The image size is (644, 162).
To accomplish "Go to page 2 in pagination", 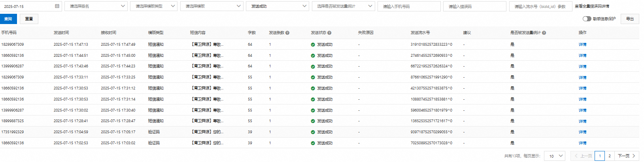I will pos(610,156).
